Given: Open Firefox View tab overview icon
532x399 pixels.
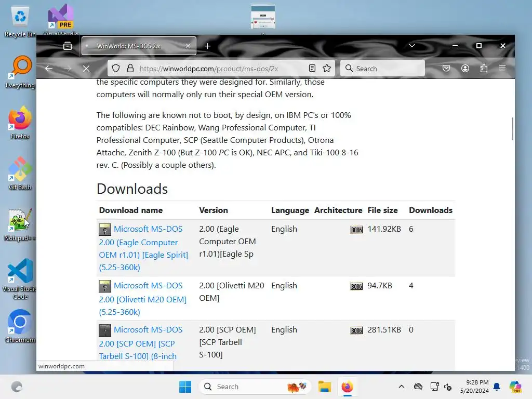Looking at the screenshot, I should point(68,46).
